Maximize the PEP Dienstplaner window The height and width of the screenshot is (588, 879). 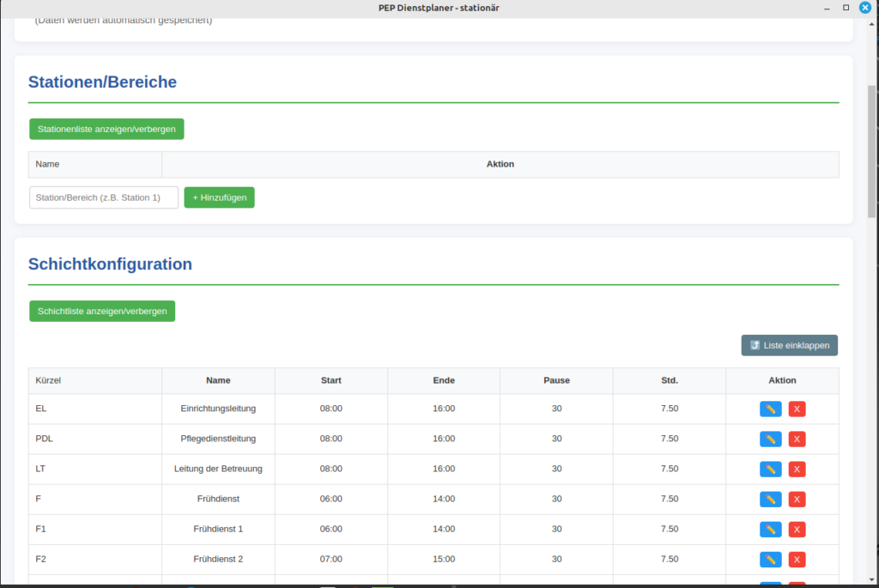pos(846,8)
